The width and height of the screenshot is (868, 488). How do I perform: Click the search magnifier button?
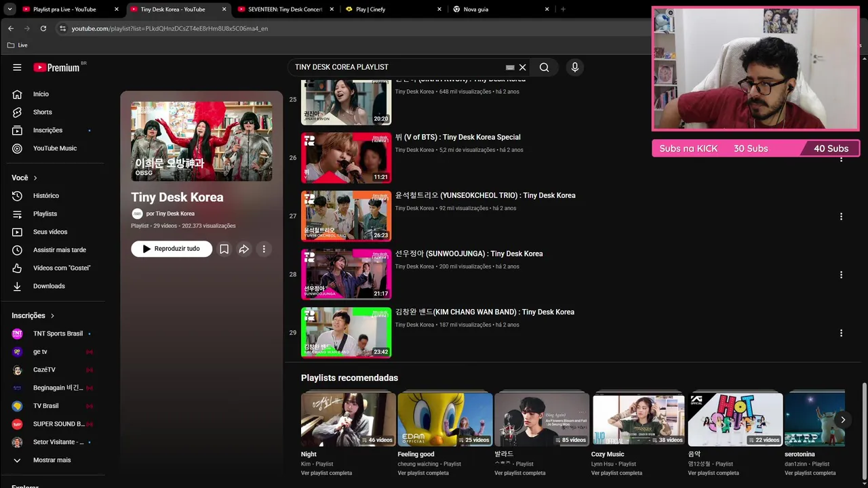[x=544, y=67]
